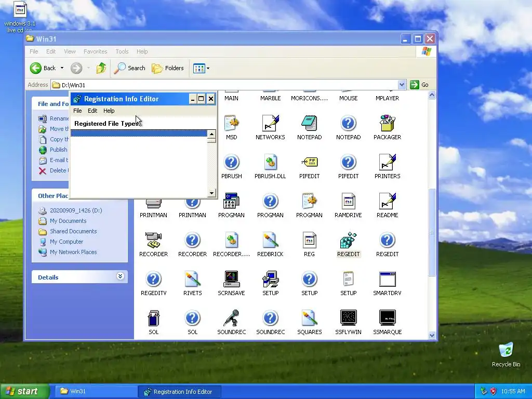Viewport: 532px width, 399px height.
Task: Open Search pane in Explorer toolbar
Action: tap(129, 68)
